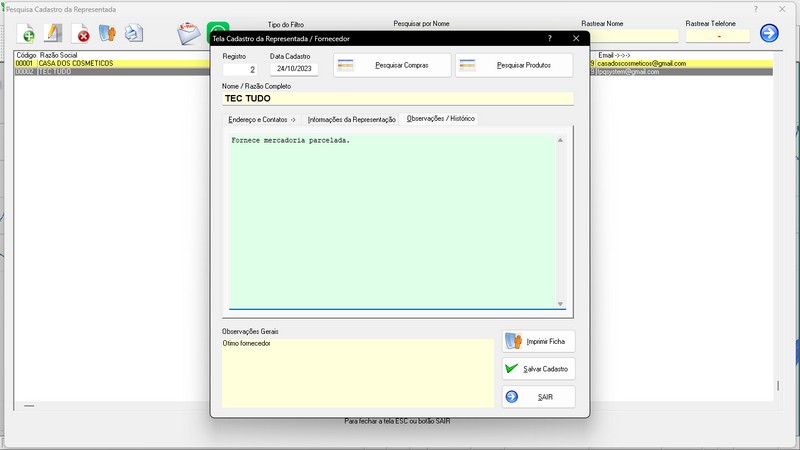Click Pesquisar Compras button
Viewport: 800px width, 450px height.
[392, 65]
